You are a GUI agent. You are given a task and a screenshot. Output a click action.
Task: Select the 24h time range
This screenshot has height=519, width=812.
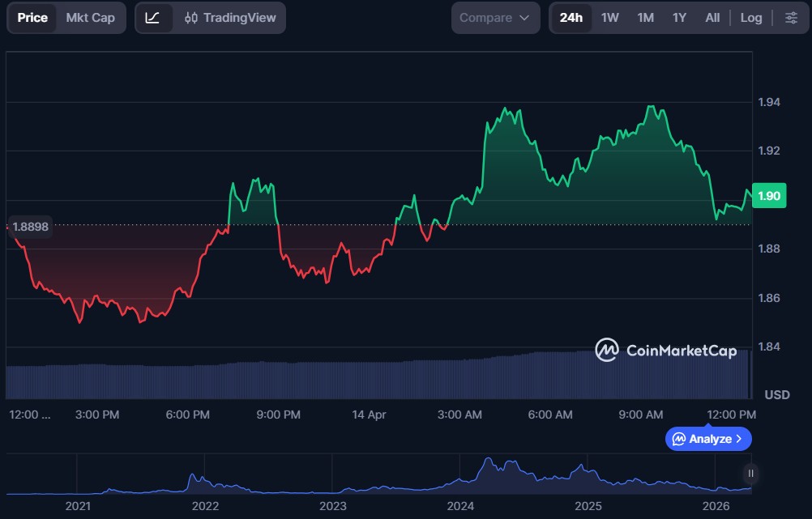[571, 18]
